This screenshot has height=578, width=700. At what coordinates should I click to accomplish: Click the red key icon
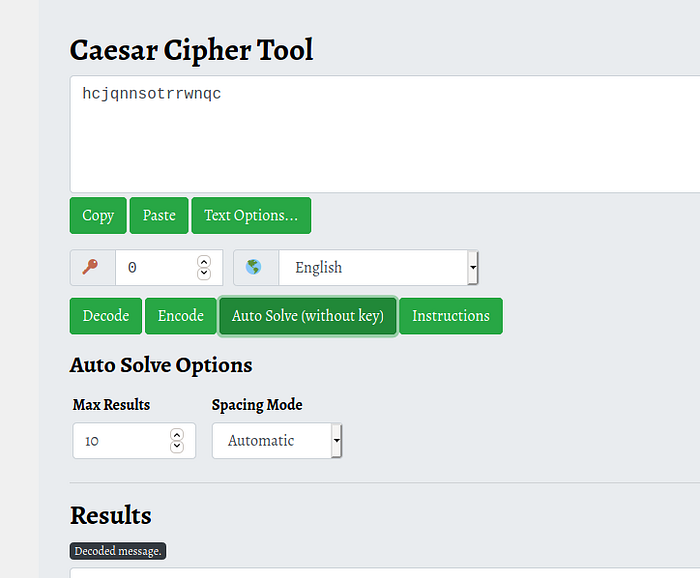(x=91, y=268)
